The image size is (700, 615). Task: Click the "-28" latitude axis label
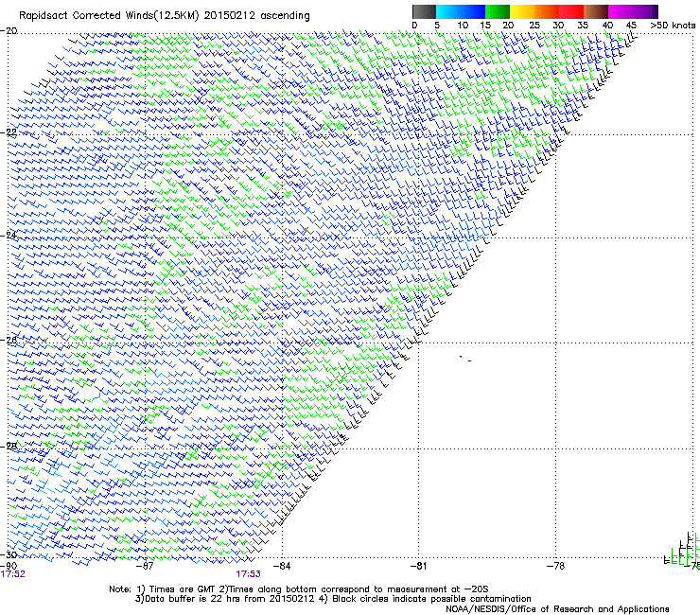click(9, 446)
